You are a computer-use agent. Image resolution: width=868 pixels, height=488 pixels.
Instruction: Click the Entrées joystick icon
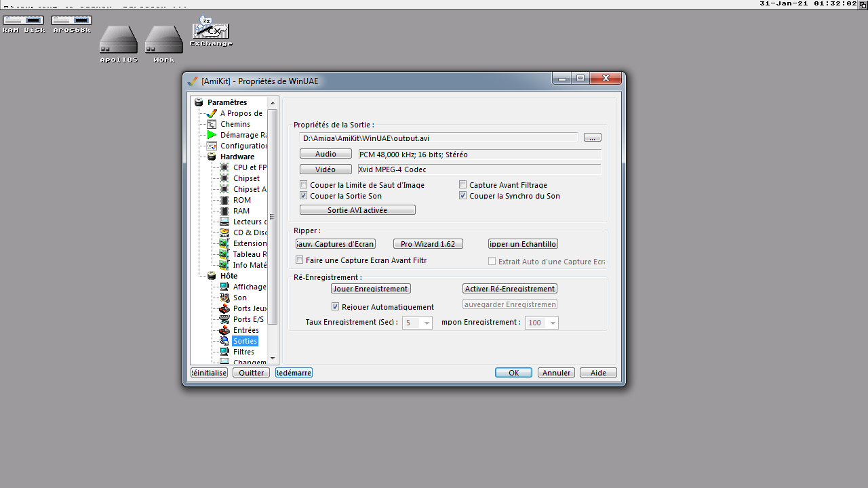click(224, 330)
